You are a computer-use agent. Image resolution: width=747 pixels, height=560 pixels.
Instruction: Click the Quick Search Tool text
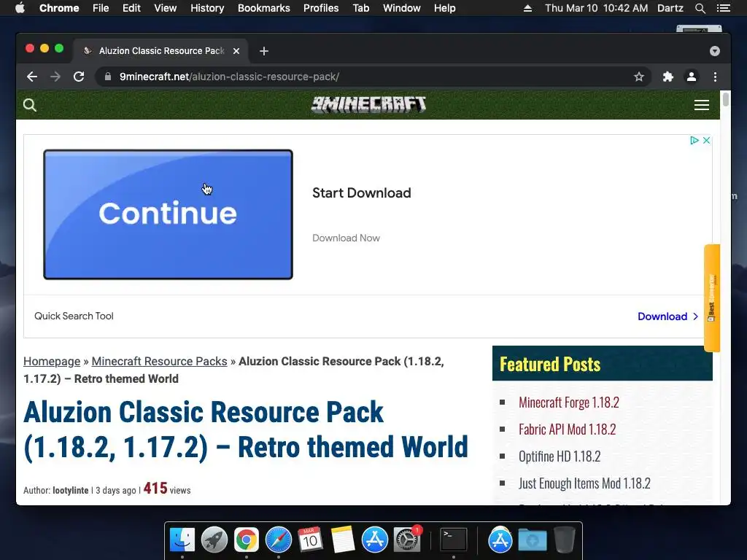(74, 316)
